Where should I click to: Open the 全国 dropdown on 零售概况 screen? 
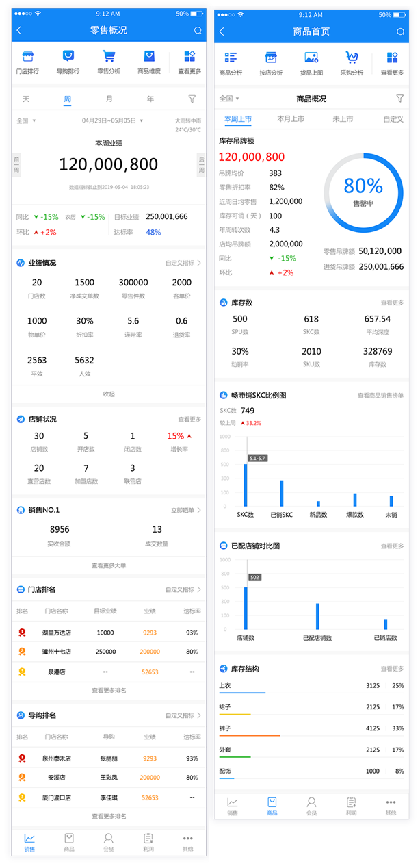[26, 121]
